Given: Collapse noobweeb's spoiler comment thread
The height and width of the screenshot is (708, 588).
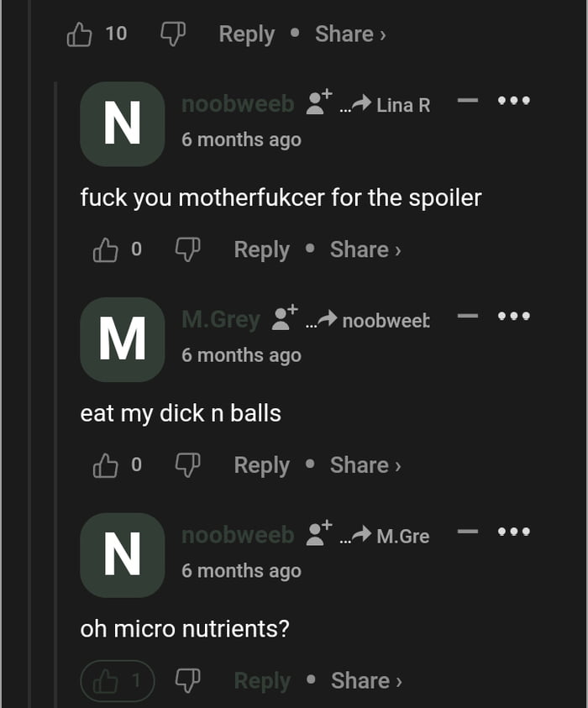Looking at the screenshot, I should point(468,101).
